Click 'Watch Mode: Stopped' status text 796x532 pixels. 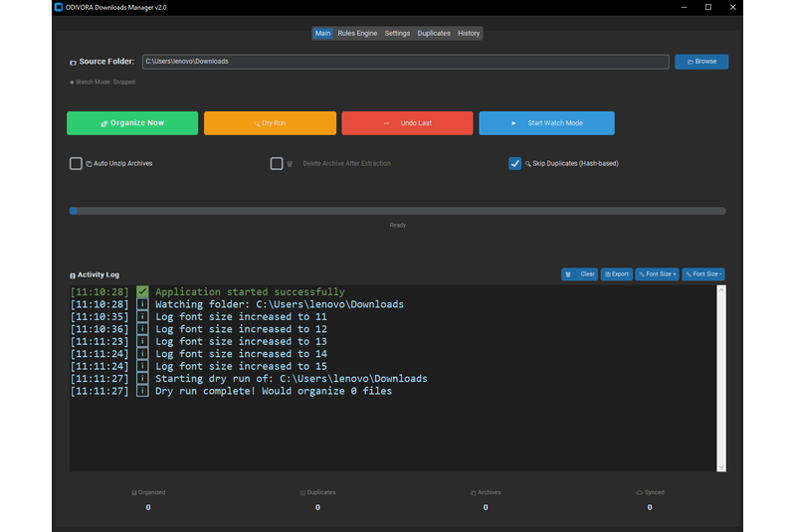point(105,83)
